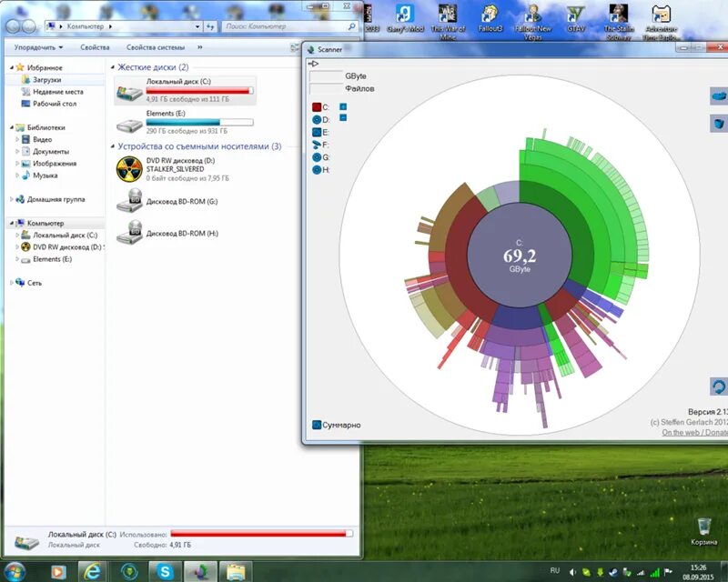Collapse the Библиотеки tree node

click(12, 127)
